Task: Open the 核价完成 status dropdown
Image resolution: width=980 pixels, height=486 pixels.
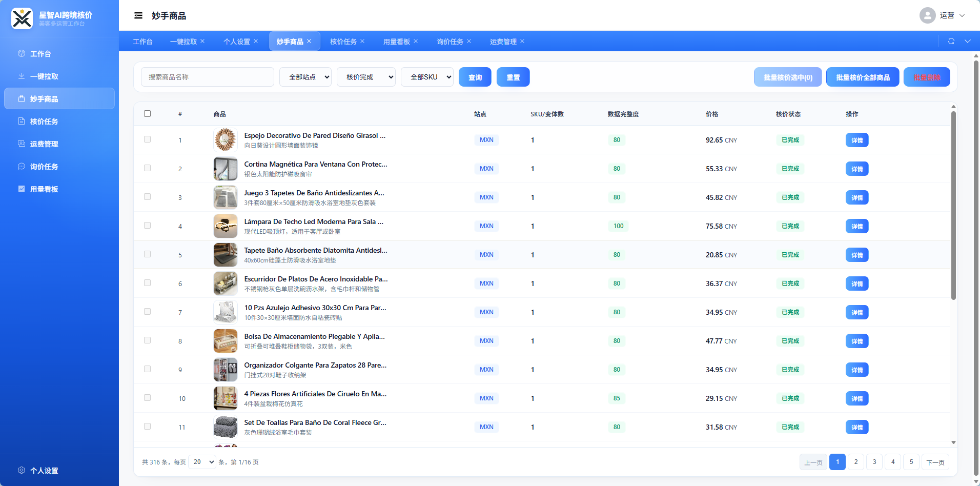Action: click(366, 77)
